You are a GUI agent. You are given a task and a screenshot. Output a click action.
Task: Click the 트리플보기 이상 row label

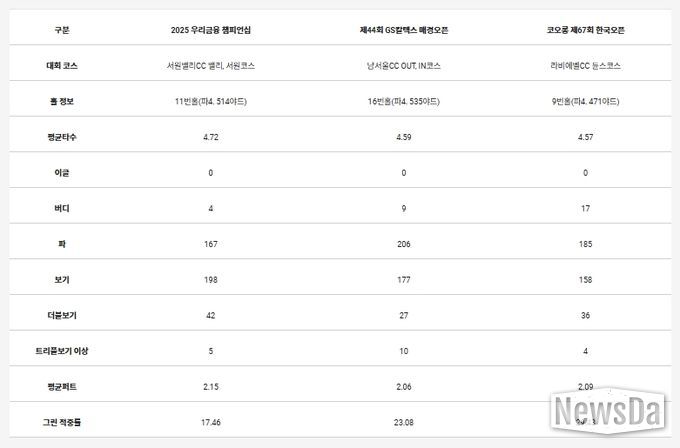[x=63, y=351]
